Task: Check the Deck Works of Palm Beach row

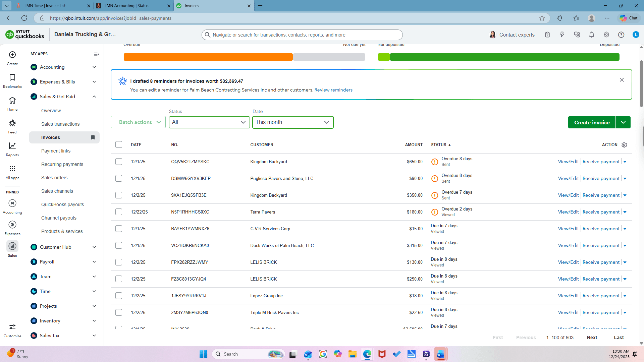Action: click(119, 245)
